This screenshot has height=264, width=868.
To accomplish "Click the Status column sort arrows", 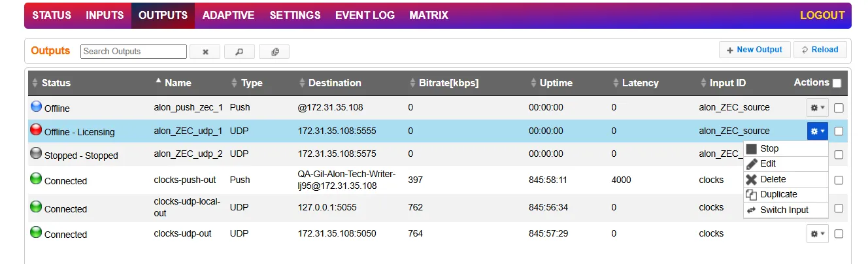I will (x=35, y=83).
